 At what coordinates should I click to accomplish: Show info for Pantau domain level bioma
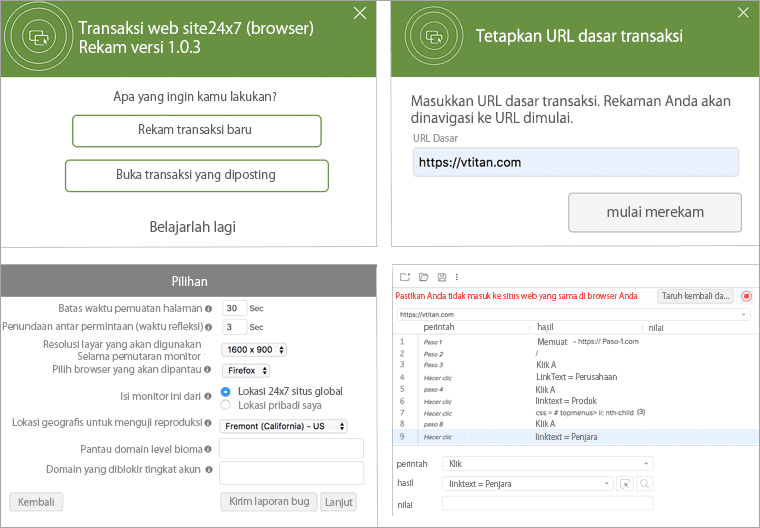(208, 449)
